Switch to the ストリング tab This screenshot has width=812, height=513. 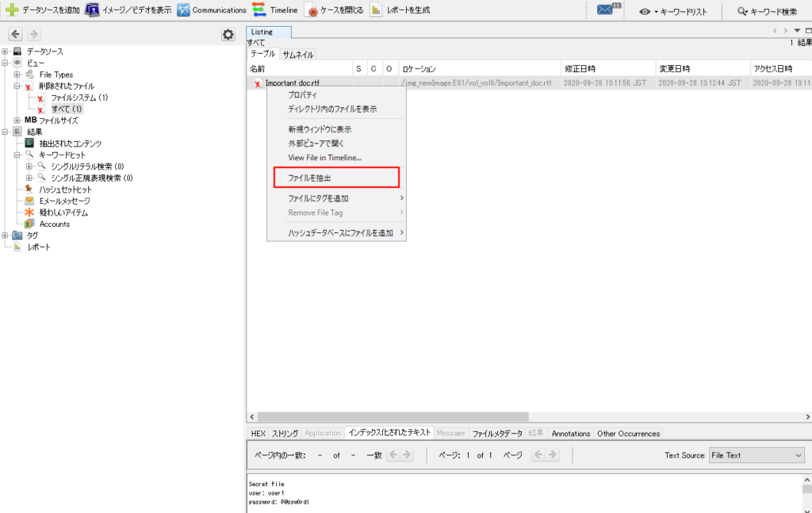coord(285,434)
